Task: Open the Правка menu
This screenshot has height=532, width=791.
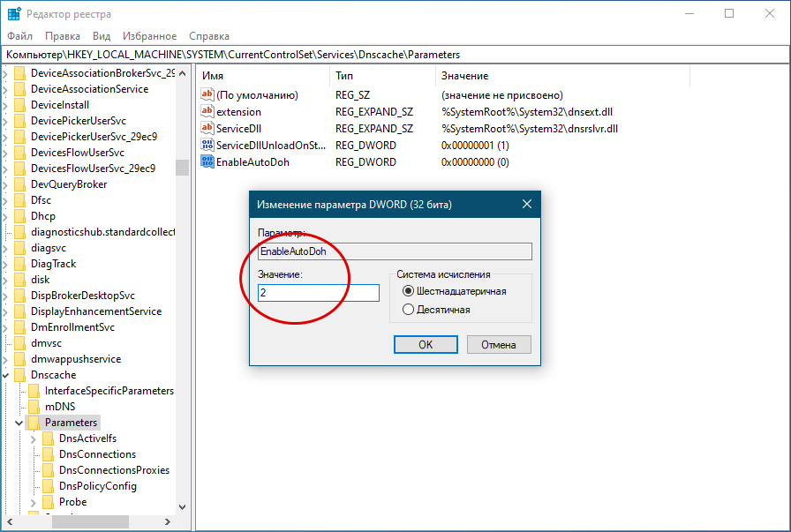Action: tap(63, 36)
